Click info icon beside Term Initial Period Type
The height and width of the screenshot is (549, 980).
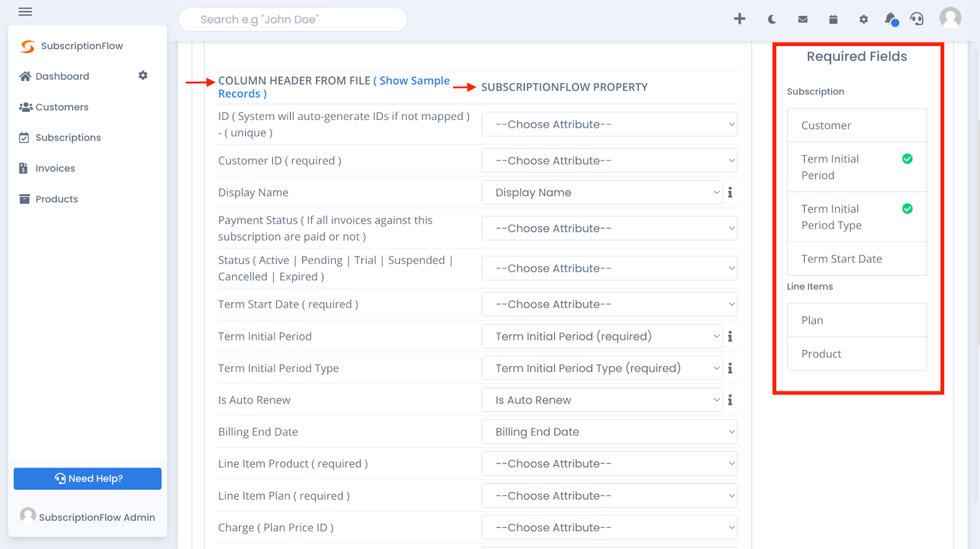click(730, 368)
